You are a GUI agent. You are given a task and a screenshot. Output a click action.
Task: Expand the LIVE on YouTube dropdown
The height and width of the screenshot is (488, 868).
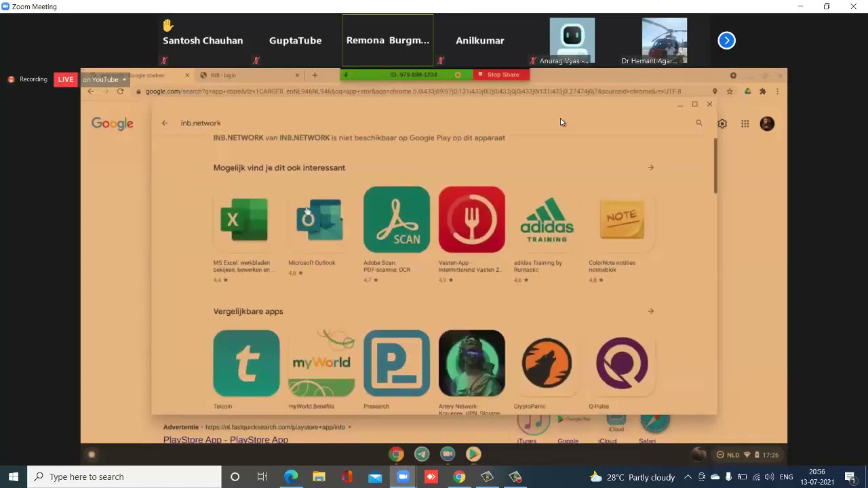[x=124, y=79]
